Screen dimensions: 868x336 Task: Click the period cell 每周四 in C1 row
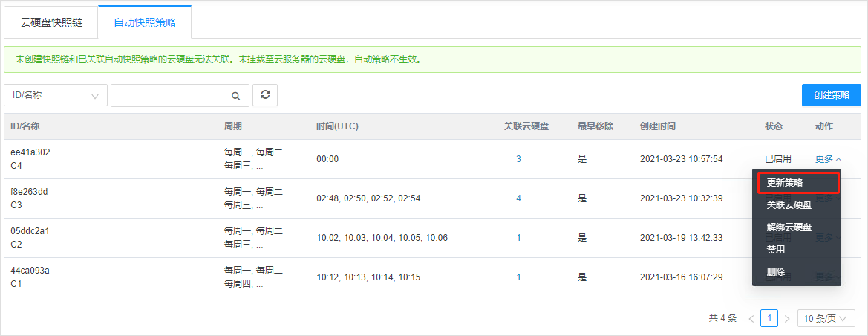tap(244, 285)
